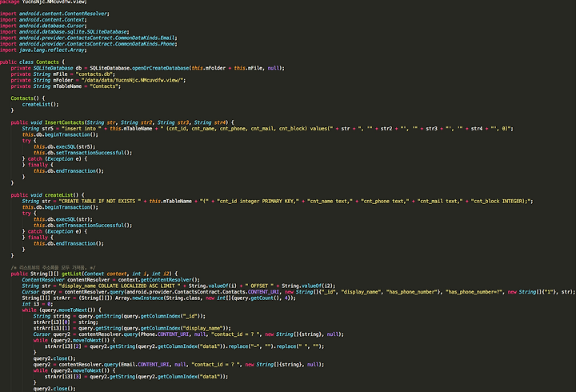This screenshot has width=576, height=392.
Task: Click the this.db.execSQL(str5); line
Action: coord(65,146)
